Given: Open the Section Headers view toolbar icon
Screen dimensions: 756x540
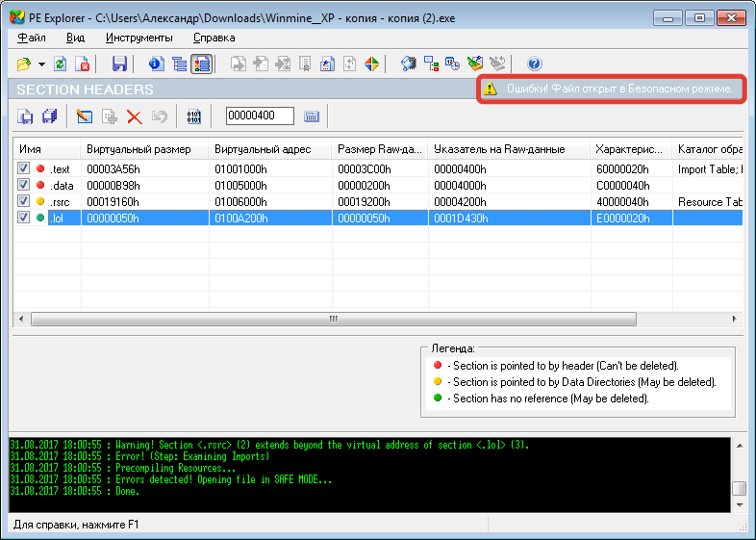Looking at the screenshot, I should point(202,64).
